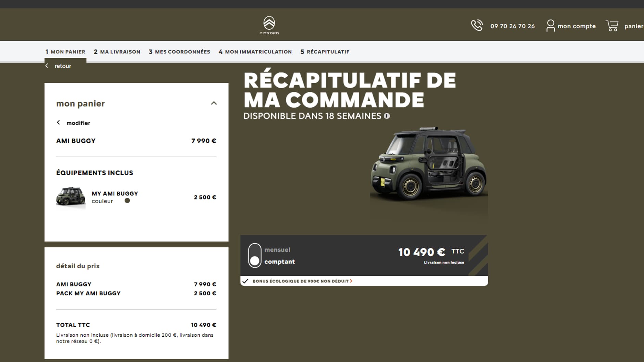
Task: Click the TOTAL TTC label
Action: (73, 325)
